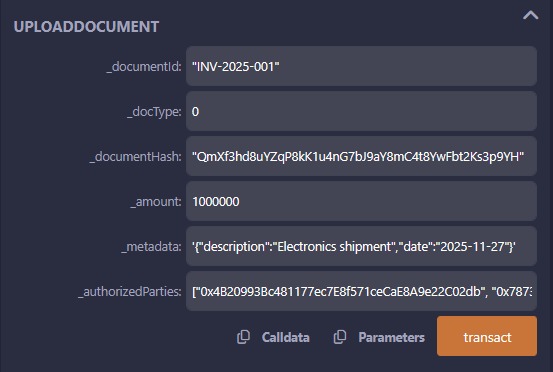The height and width of the screenshot is (372, 553).
Task: Click the _documentId: label
Action: [144, 67]
